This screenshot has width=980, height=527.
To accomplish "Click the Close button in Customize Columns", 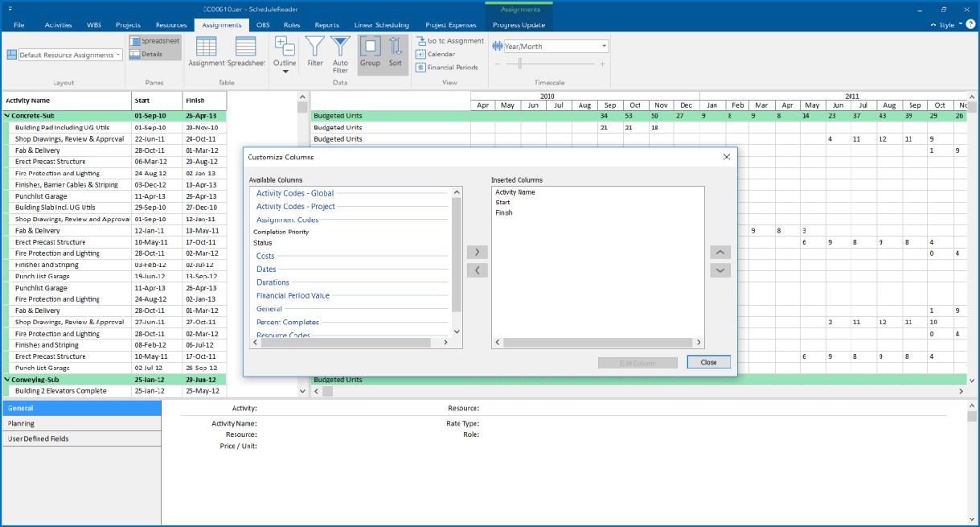I will (x=708, y=362).
